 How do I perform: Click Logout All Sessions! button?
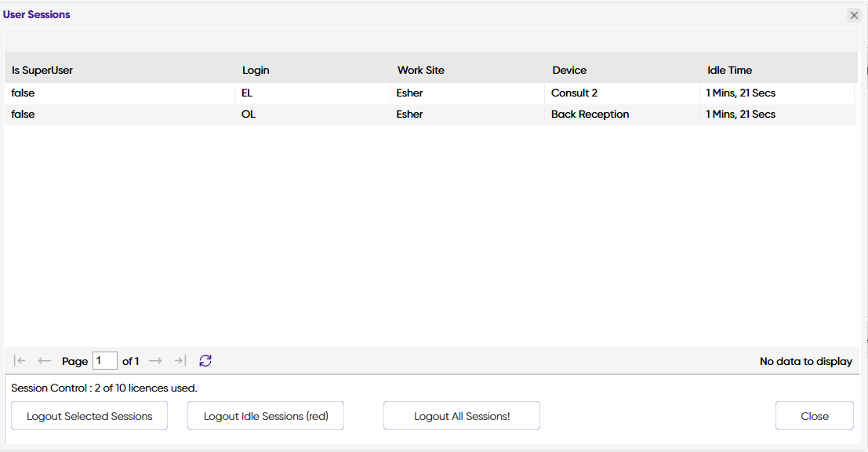pyautogui.click(x=462, y=416)
